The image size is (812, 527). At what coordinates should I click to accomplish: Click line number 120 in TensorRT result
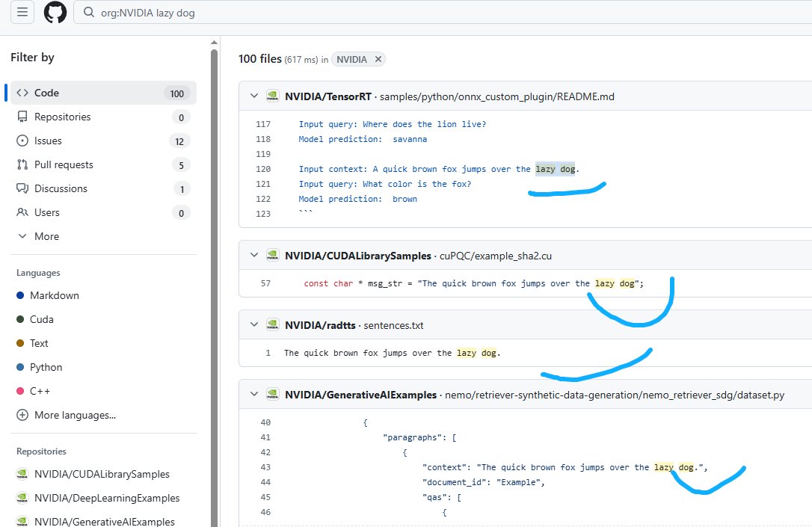263,169
